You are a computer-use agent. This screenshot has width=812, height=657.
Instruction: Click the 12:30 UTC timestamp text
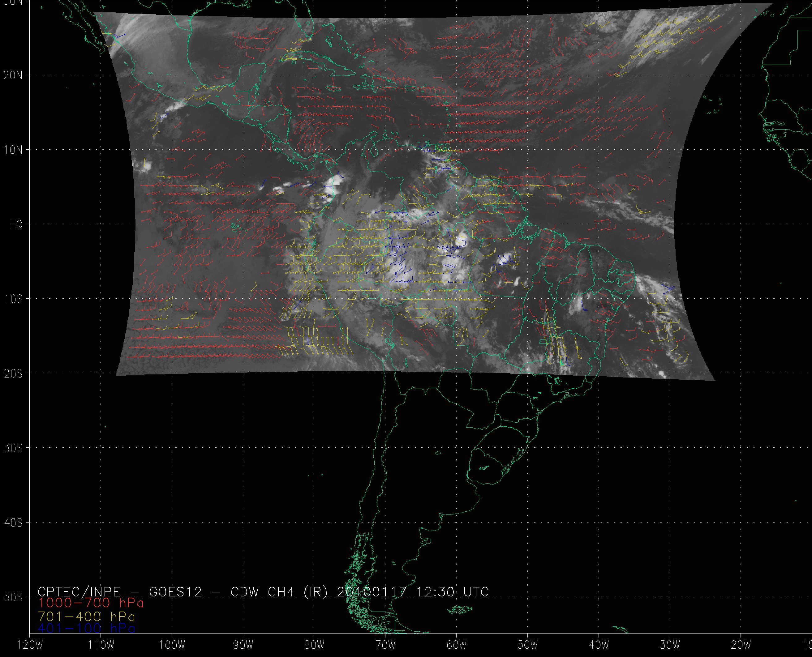click(449, 591)
